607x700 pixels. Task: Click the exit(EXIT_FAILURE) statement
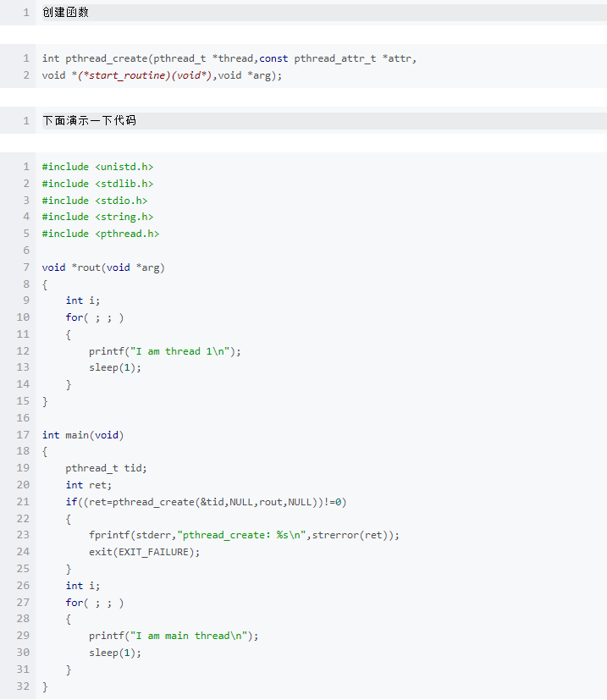click(x=144, y=552)
